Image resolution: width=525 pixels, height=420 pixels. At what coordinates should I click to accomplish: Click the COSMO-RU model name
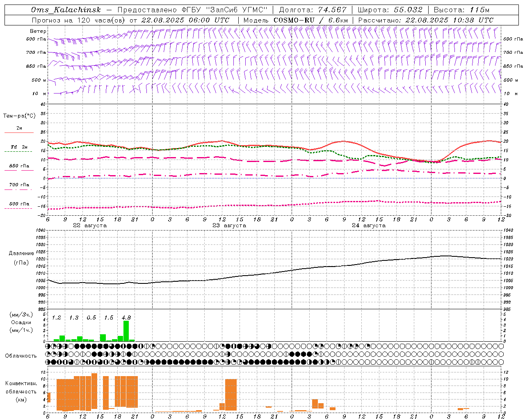(x=294, y=20)
